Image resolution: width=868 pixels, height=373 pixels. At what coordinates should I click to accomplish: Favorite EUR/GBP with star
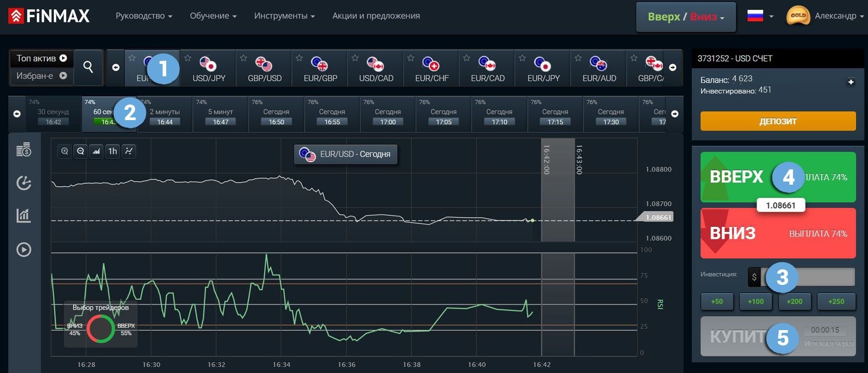tap(299, 58)
